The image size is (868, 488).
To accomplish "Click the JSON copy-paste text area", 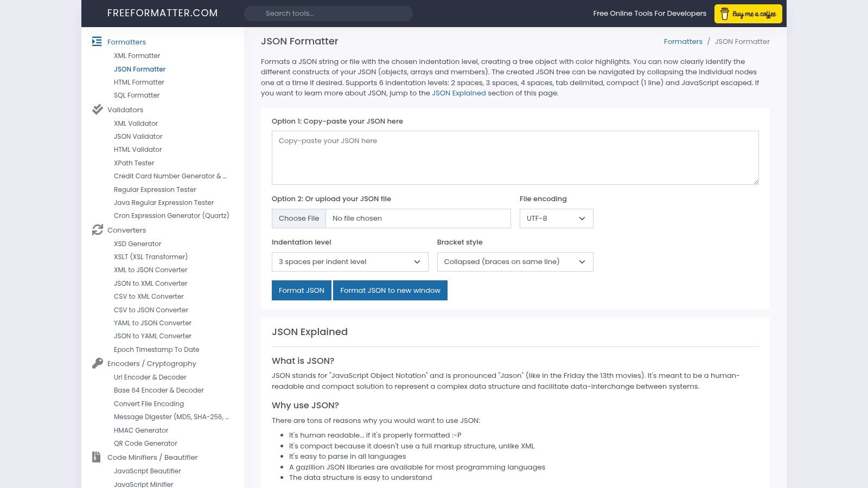I will point(514,157).
